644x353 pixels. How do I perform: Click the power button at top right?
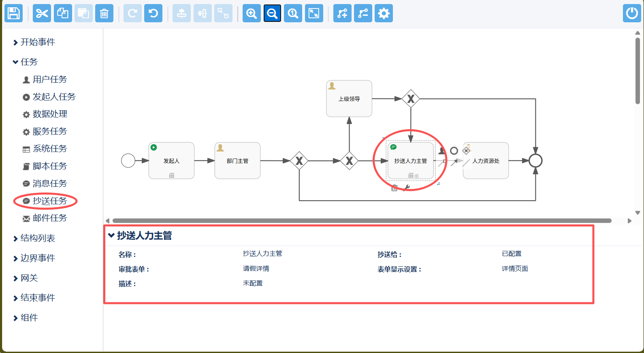pyautogui.click(x=631, y=13)
